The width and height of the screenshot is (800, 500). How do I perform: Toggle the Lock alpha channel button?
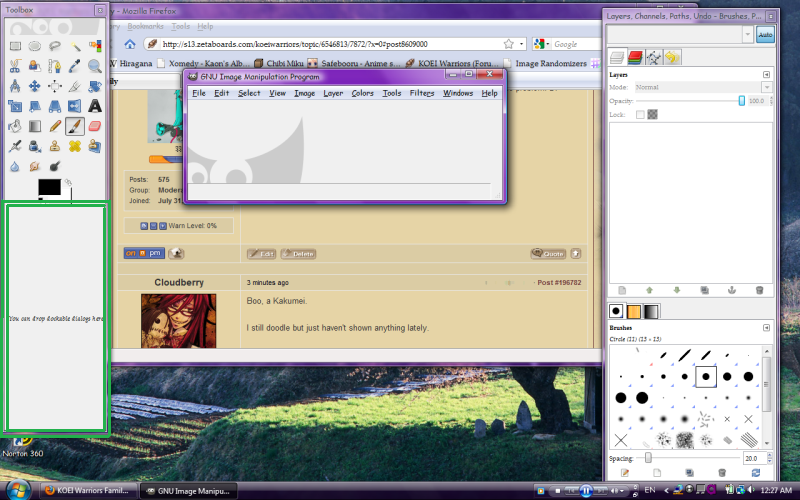coord(653,115)
